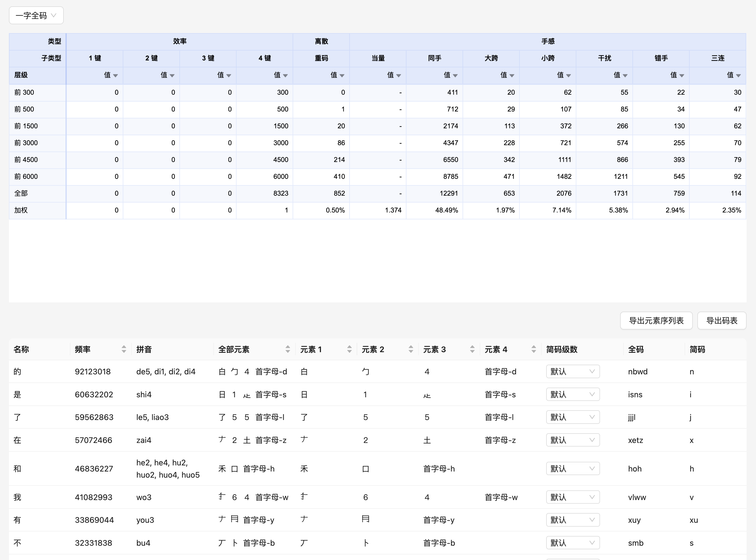756x560 pixels.
Task: Click the 手感 column group header
Action: pos(548,41)
